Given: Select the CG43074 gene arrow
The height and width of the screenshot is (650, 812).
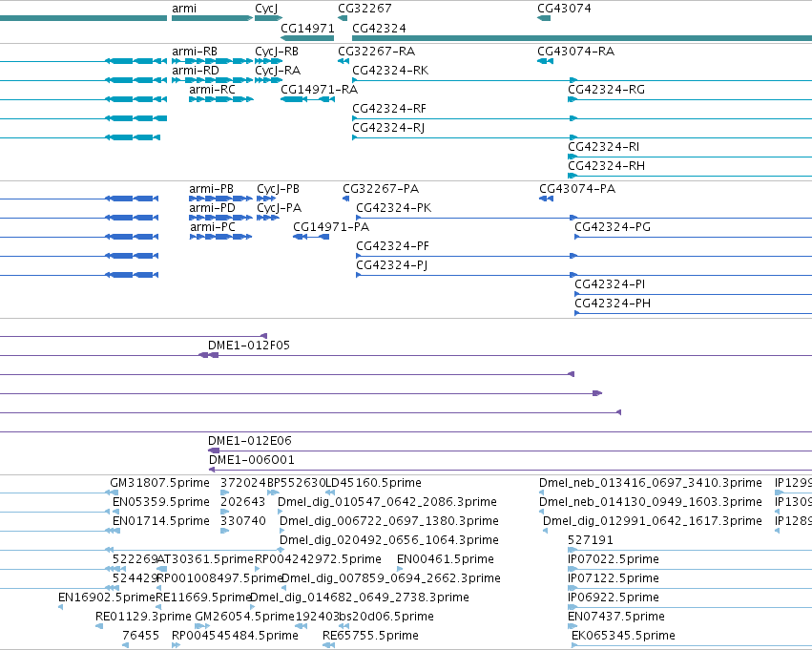Looking at the screenshot, I should tap(544, 18).
